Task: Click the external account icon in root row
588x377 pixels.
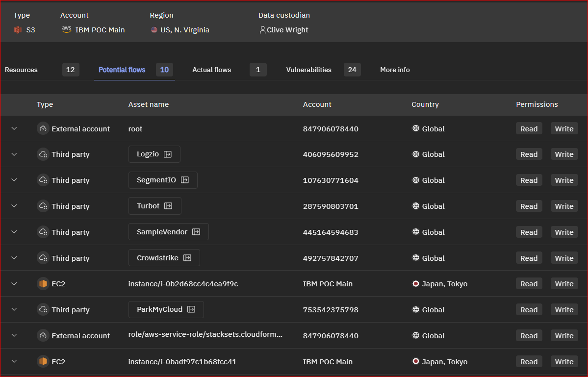Action: [43, 129]
